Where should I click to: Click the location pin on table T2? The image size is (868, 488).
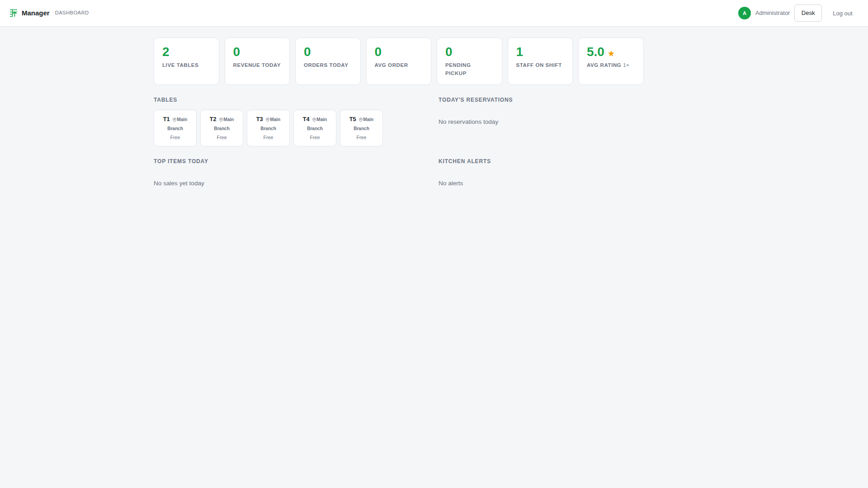click(221, 120)
